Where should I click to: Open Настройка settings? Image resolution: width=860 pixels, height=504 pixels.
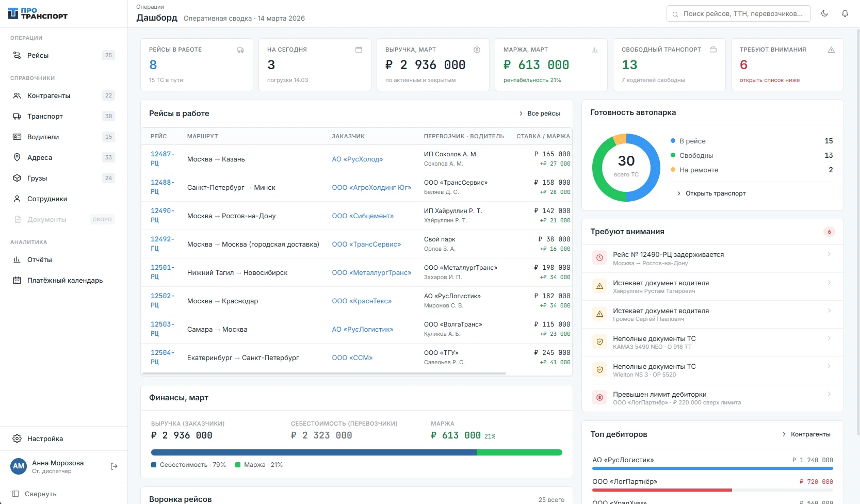click(63, 438)
